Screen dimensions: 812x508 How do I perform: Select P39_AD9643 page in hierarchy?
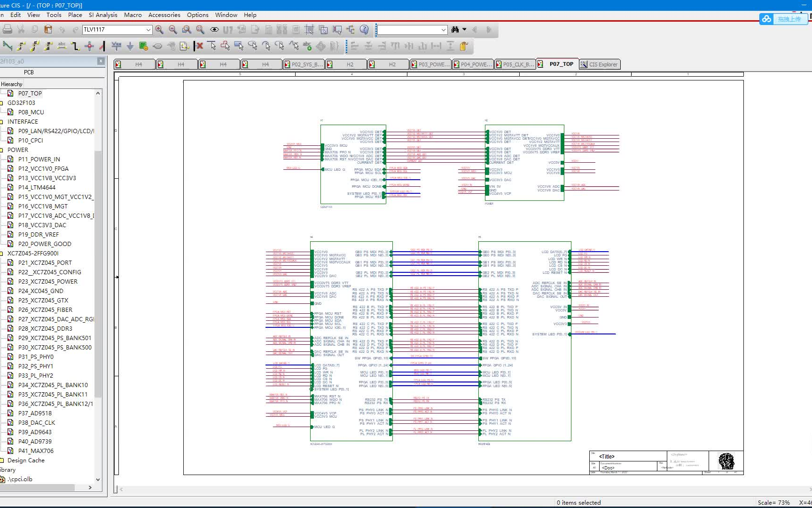tap(35, 432)
